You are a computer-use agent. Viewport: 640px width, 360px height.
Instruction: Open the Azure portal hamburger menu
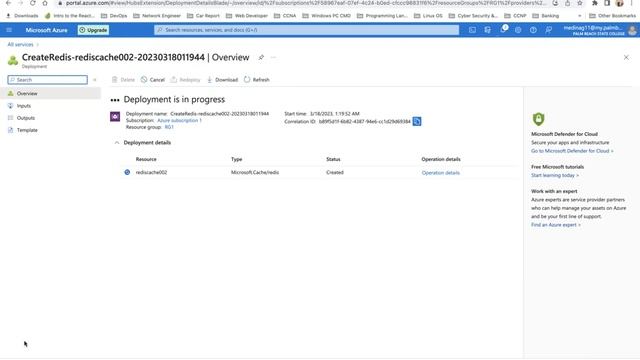(9, 30)
